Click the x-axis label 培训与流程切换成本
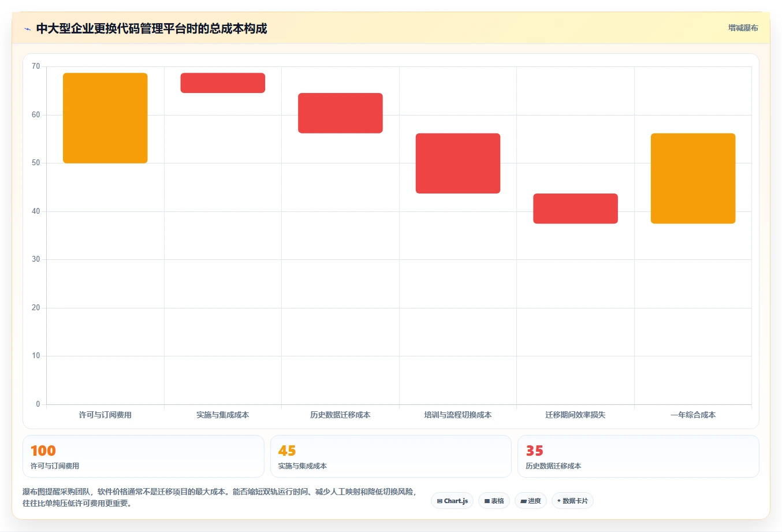 point(458,415)
